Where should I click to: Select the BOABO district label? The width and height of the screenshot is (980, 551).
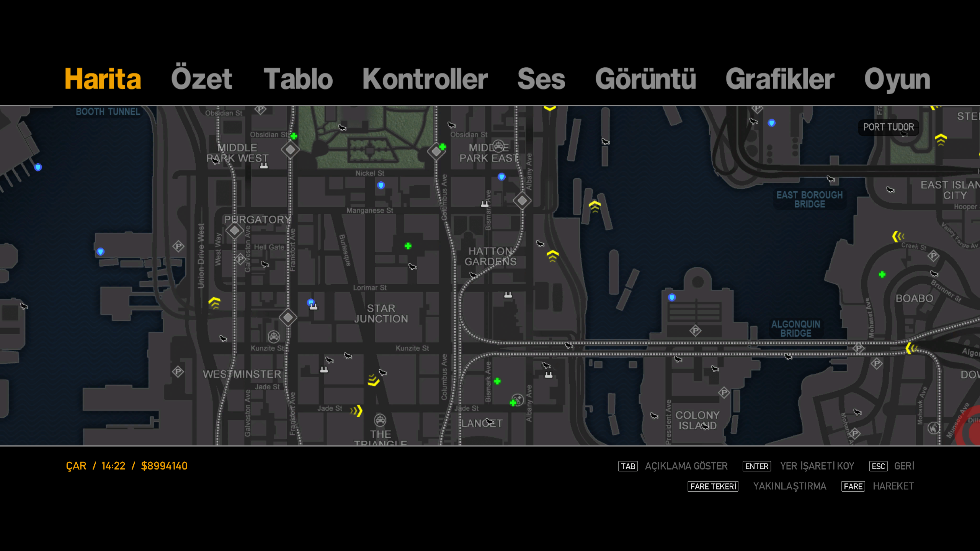tap(915, 298)
